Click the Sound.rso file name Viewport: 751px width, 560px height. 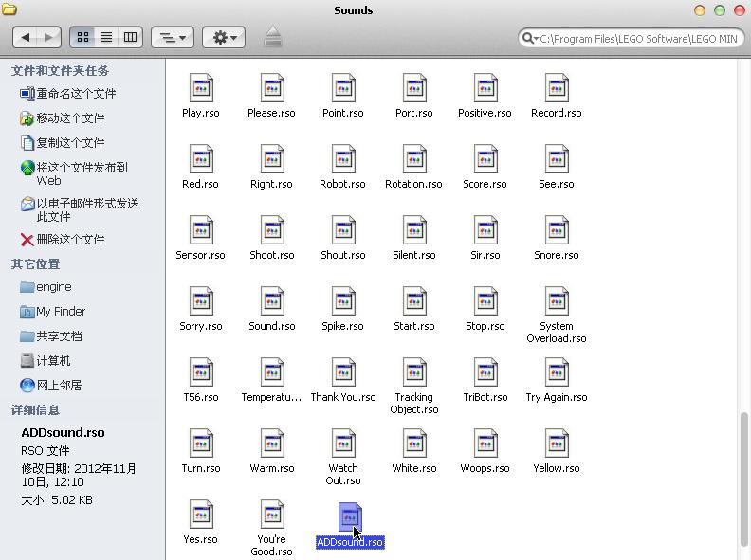tap(272, 326)
